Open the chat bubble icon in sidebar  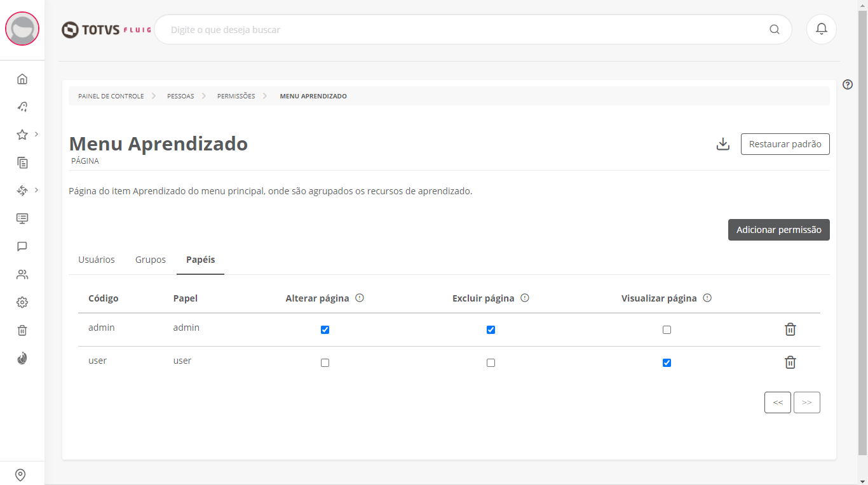click(x=22, y=246)
